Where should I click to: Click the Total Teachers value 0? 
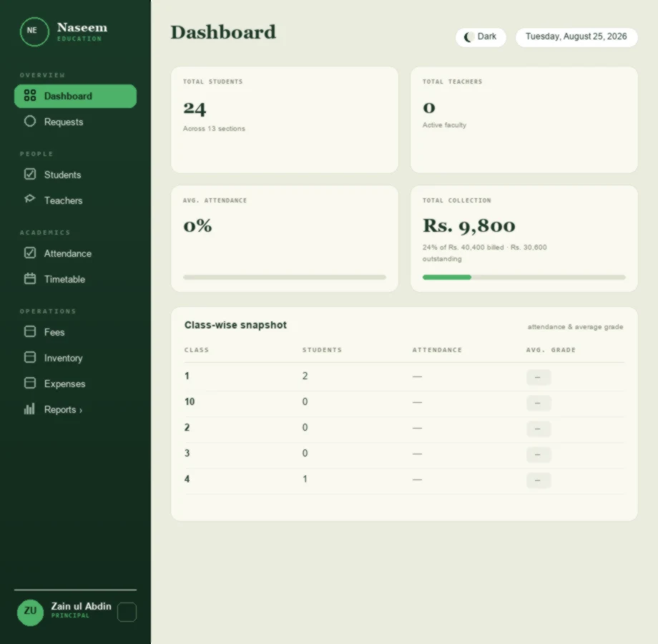[429, 108]
